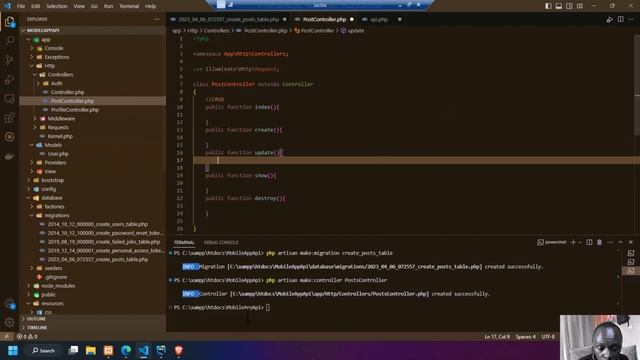Add a new terminal with plus icon
Viewport: 640px width, 360px height.
click(x=573, y=242)
